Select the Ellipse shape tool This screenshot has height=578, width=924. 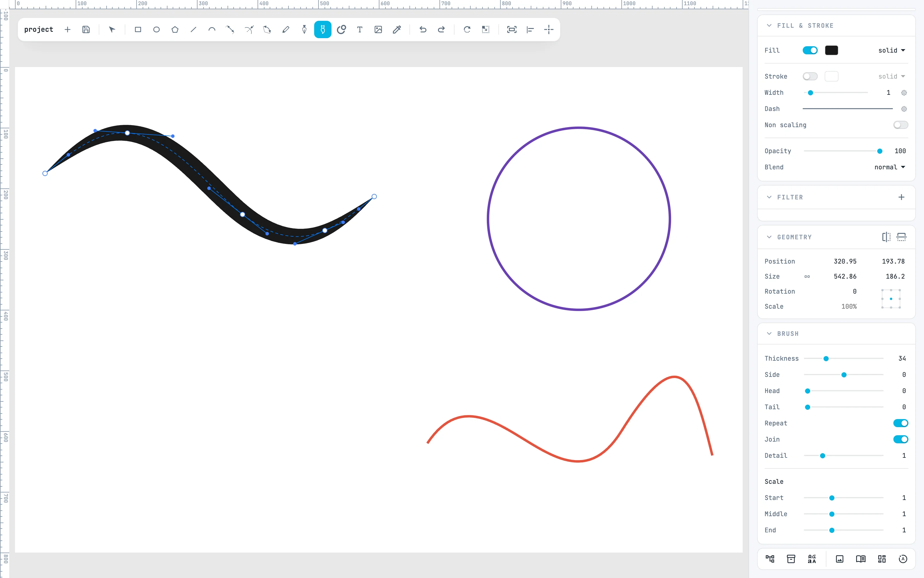(x=157, y=29)
